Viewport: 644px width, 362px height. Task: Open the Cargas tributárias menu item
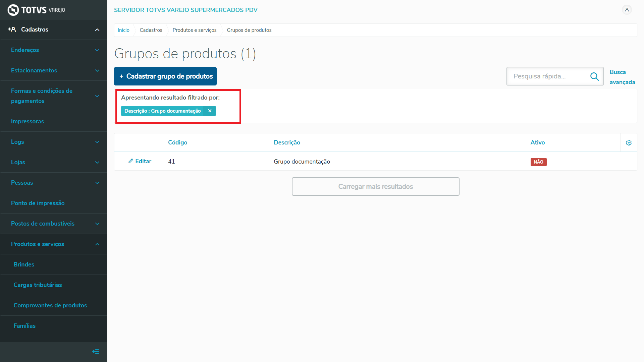[38, 285]
